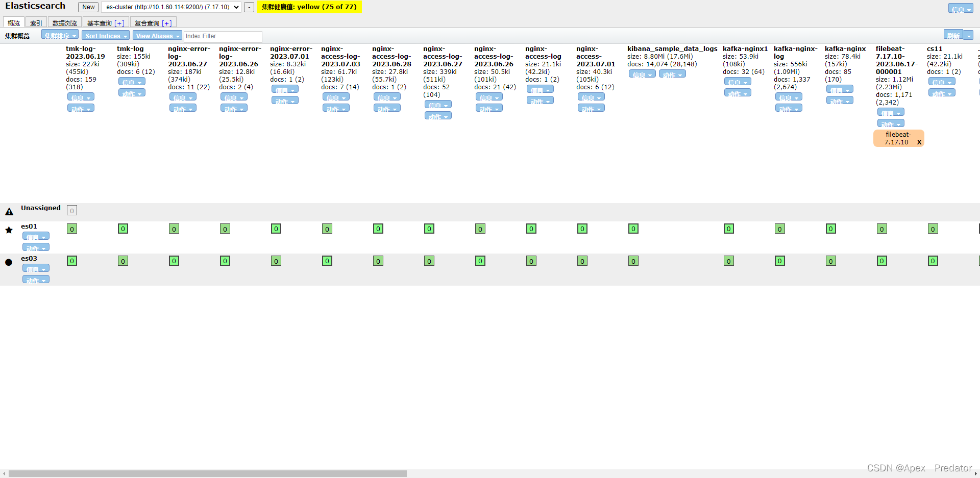Click es03 shard 0 of nginx-access-log-2023.07.03
The width and height of the screenshot is (980, 478).
pos(327,261)
